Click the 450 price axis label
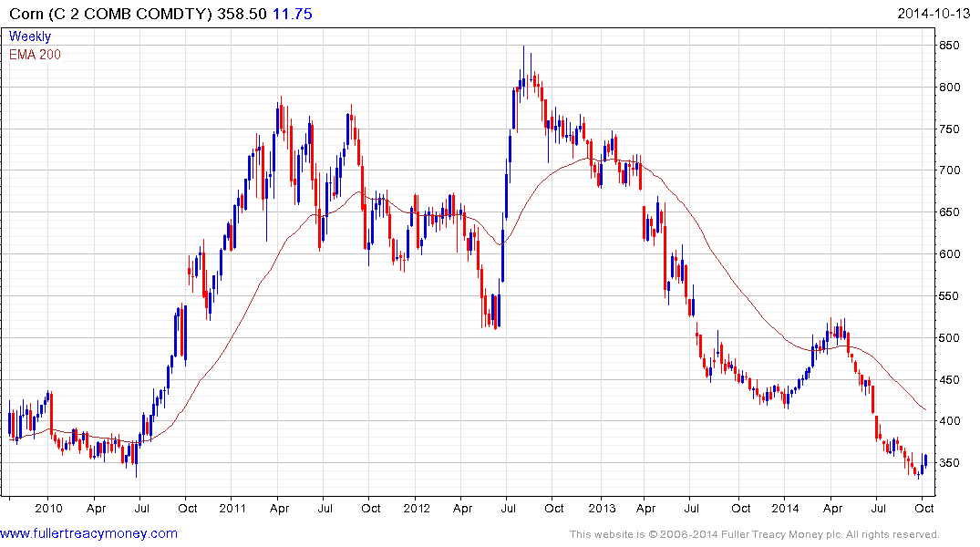The image size is (980, 547). point(949,380)
